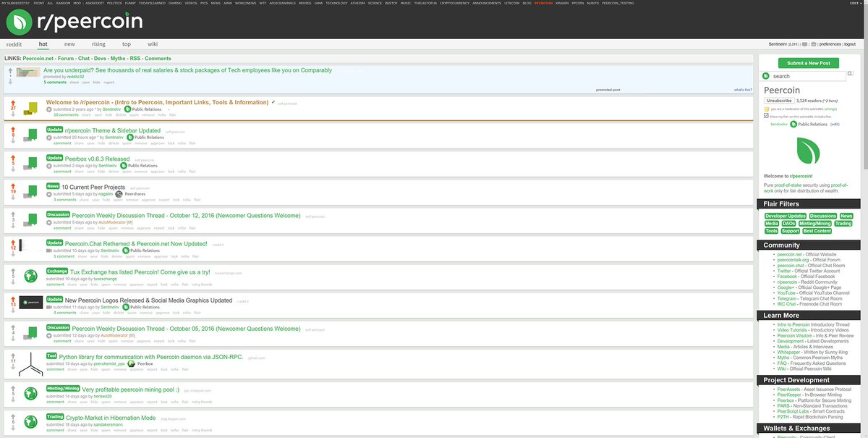Upvote the Python library JSON-RPC post
This screenshot has width=868, height=438.
(x=13, y=355)
